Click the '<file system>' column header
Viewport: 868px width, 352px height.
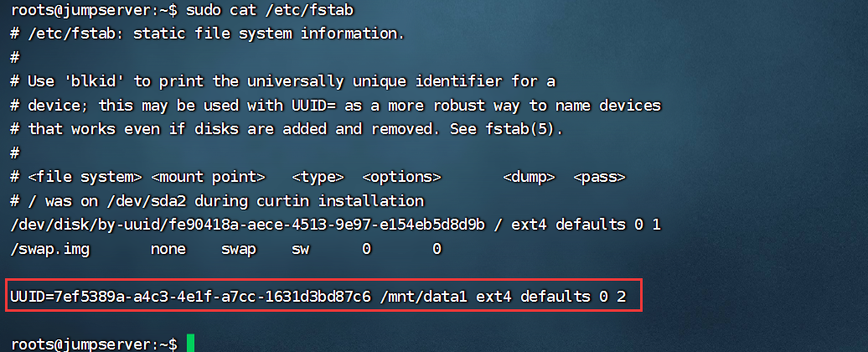(85, 177)
